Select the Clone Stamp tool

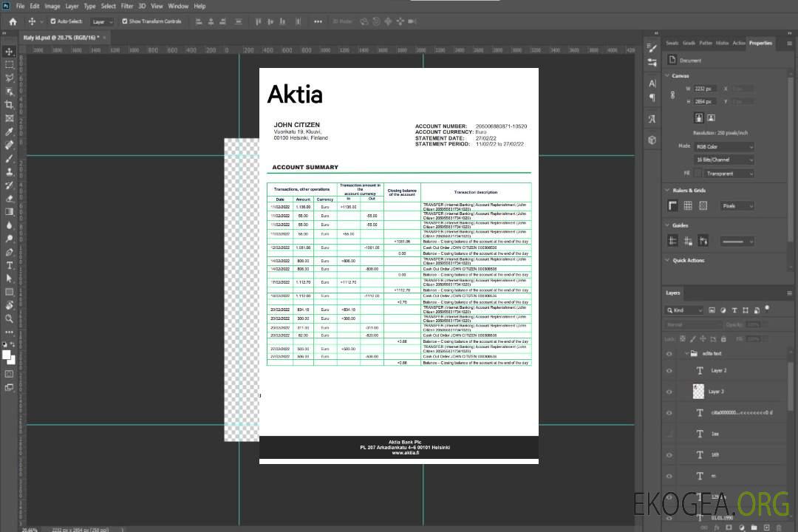point(9,172)
